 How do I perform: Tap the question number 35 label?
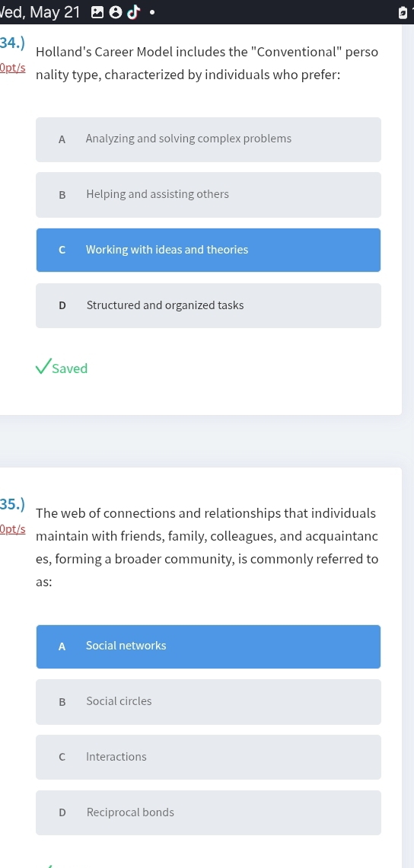[12, 504]
